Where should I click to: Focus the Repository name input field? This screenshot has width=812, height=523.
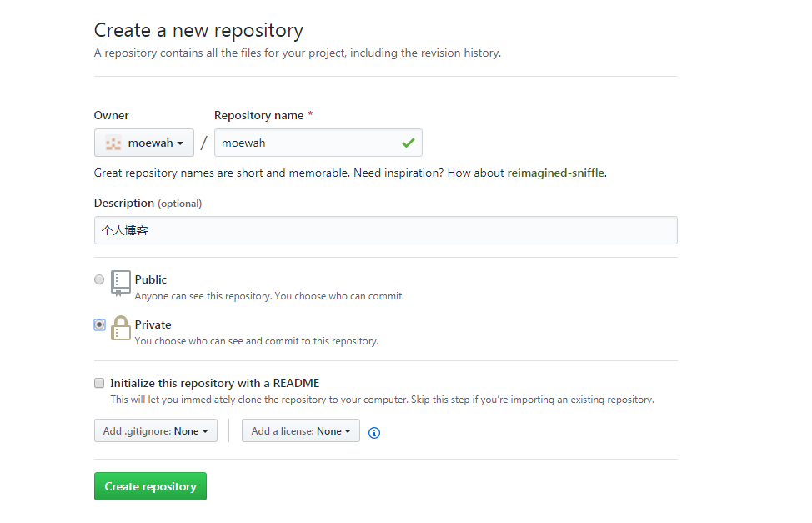[x=318, y=143]
